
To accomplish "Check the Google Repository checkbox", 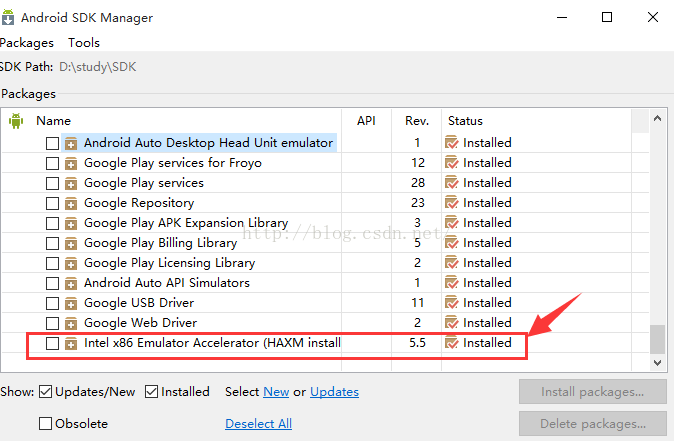I will pos(52,203).
